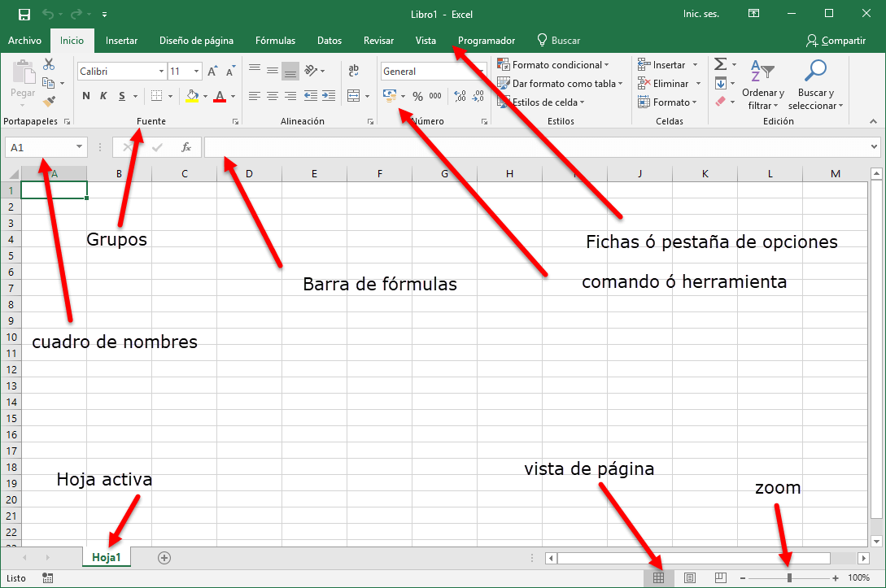Switch to Page Layout view icon
886x588 pixels.
coord(690,577)
